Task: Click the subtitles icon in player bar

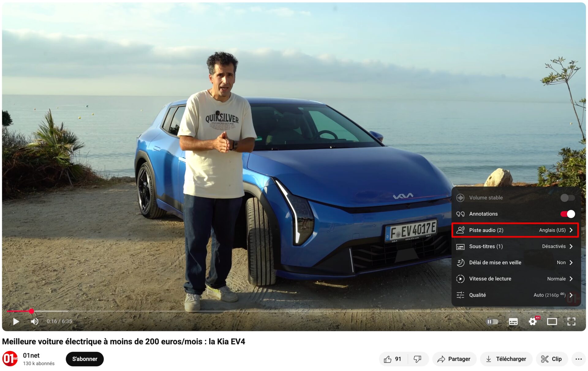Action: pos(513,321)
